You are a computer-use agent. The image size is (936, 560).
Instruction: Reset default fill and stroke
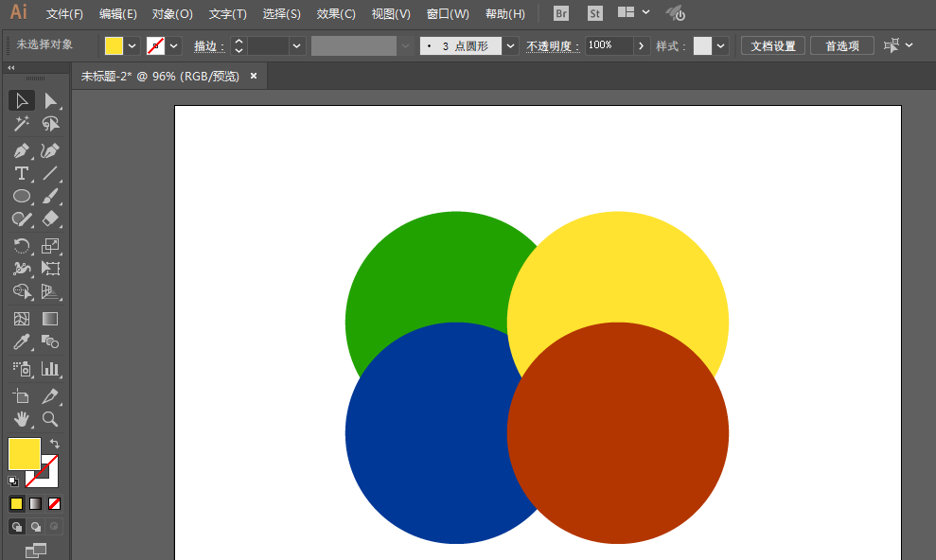[x=13, y=481]
